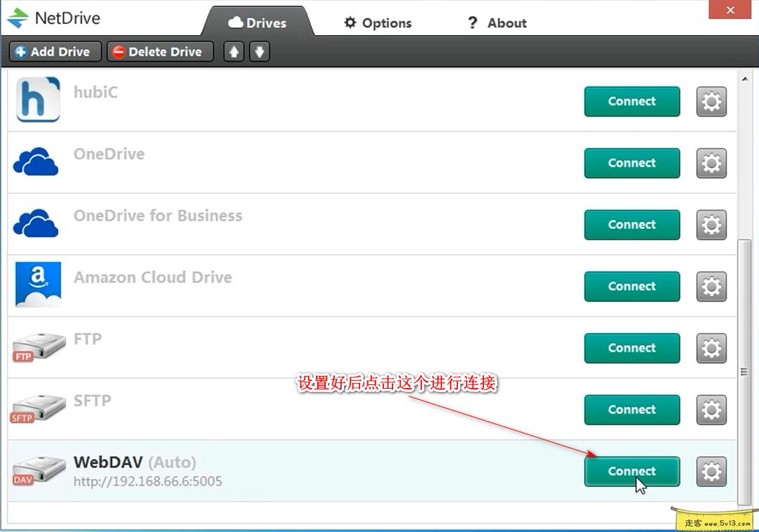759x532 pixels.
Task: Click the hubiC drive logo icon
Action: point(38,100)
